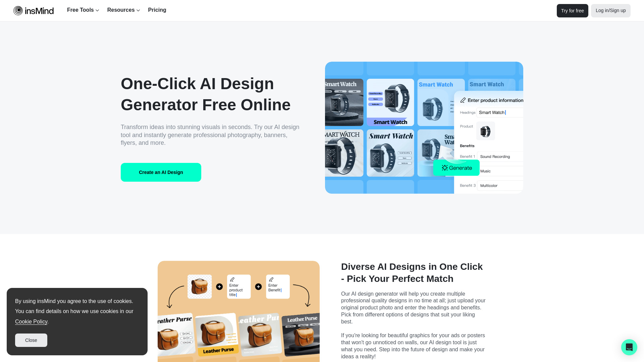The image size is (644, 362).
Task: Click the Log in/Sign up button
Action: [610, 10]
